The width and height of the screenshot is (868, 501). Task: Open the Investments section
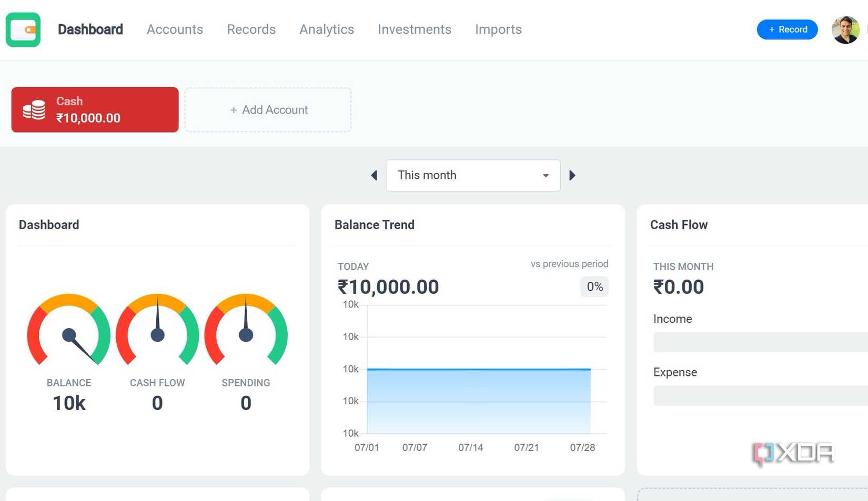pyautogui.click(x=415, y=29)
